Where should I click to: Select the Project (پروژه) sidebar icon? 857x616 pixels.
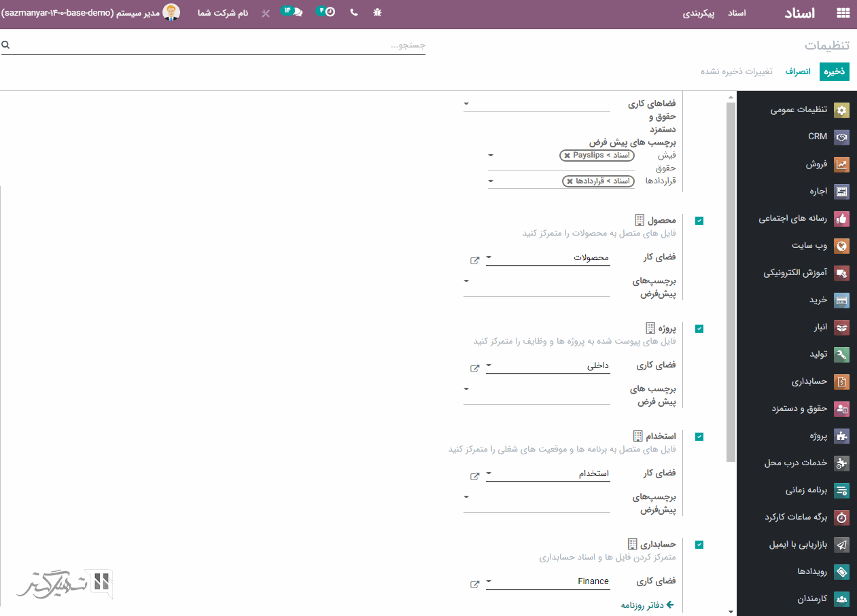[842, 436]
